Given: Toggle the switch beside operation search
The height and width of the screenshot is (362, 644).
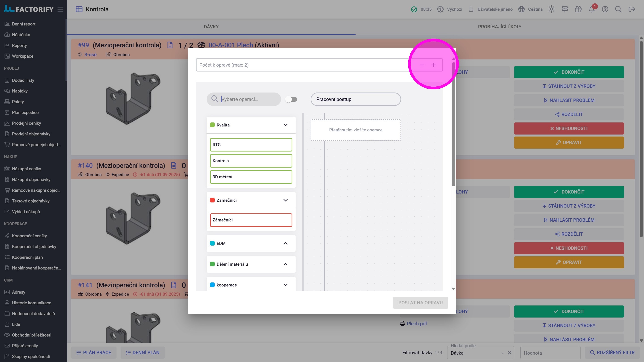Looking at the screenshot, I should pyautogui.click(x=291, y=99).
